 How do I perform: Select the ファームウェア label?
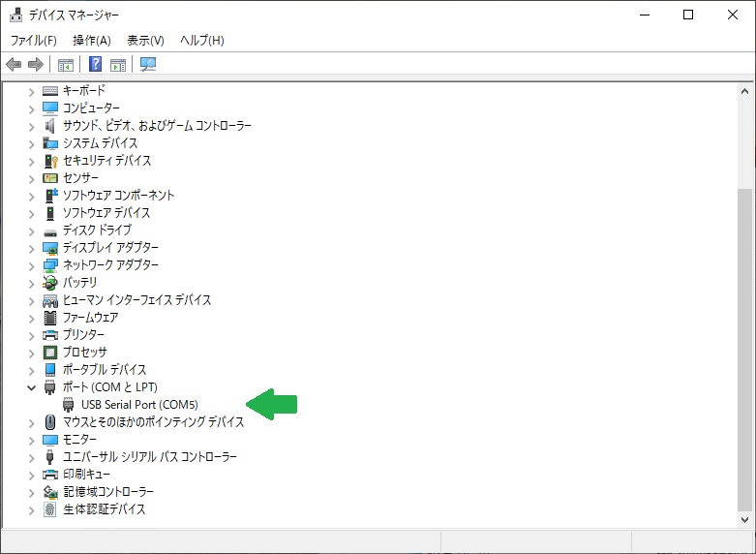(x=91, y=318)
